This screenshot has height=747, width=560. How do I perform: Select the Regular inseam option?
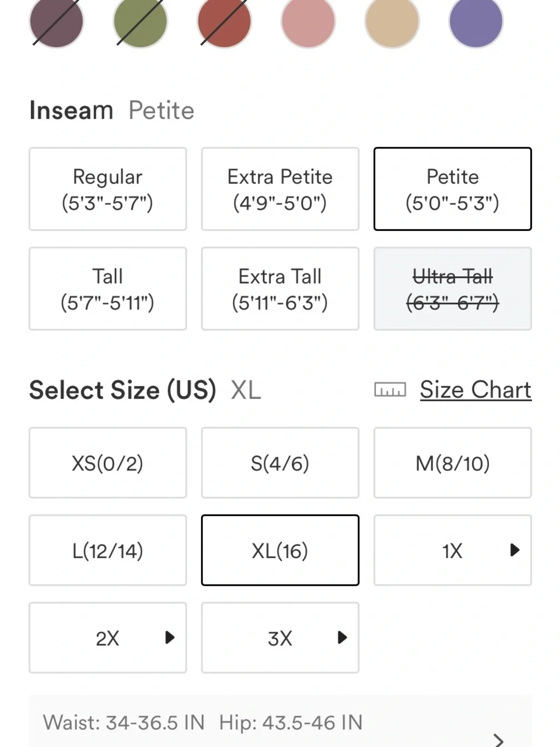(x=108, y=189)
